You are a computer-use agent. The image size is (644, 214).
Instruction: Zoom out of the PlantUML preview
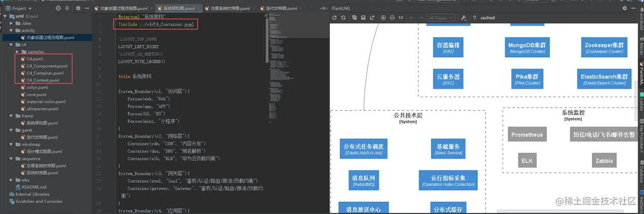pyautogui.click(x=392, y=18)
